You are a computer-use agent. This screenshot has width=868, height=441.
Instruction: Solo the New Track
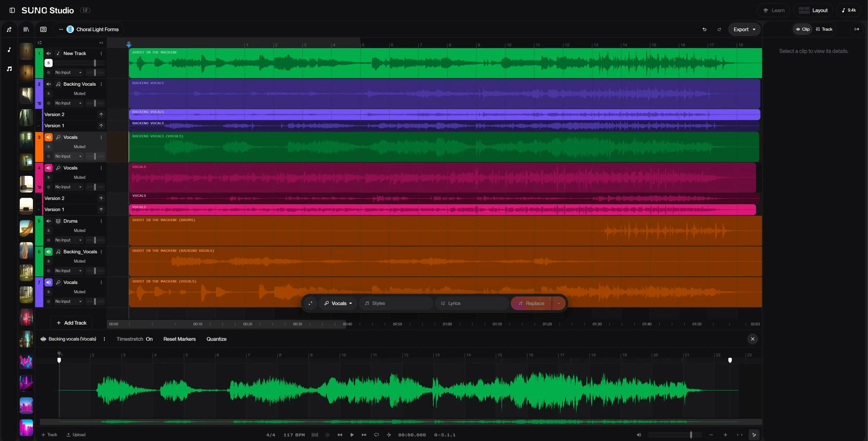pos(49,63)
